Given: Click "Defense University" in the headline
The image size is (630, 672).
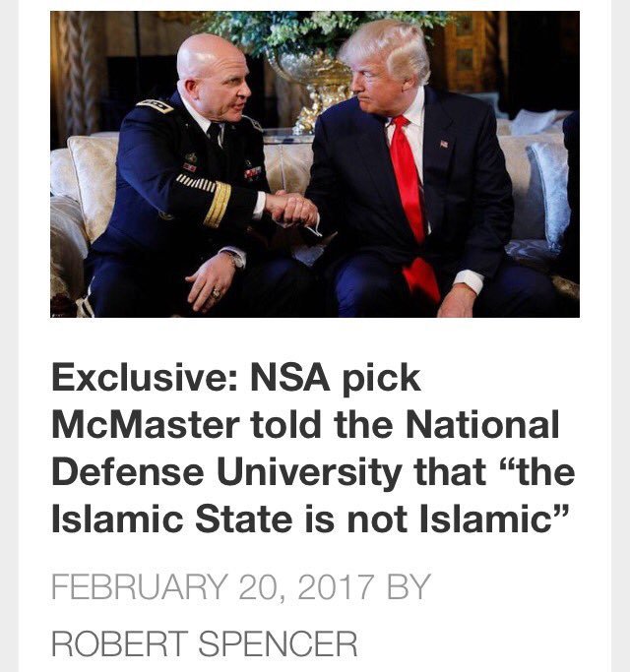Looking at the screenshot, I should click(x=226, y=472).
